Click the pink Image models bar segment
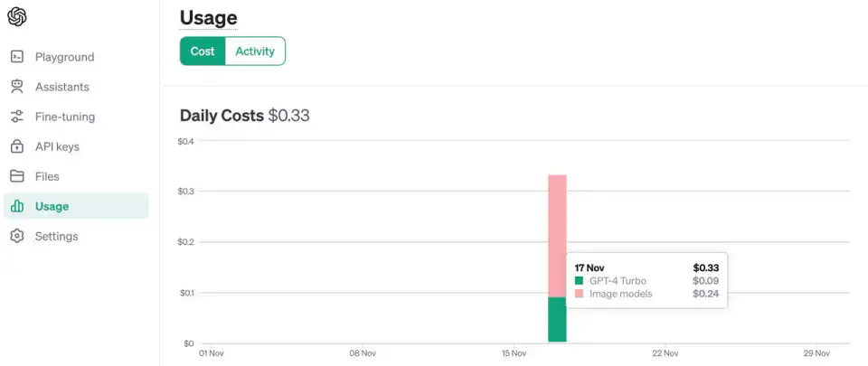 coord(557,235)
